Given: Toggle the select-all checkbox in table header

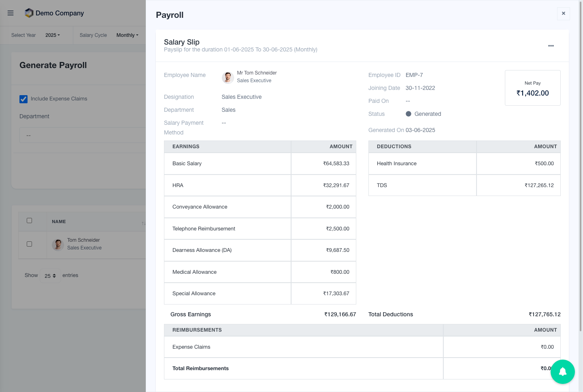Looking at the screenshot, I should pos(29,221).
